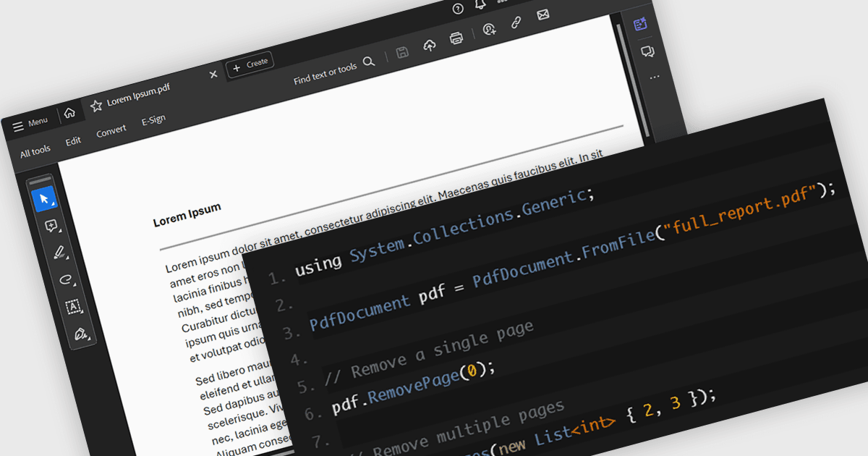Select the Sign fountain pen tool
The height and width of the screenshot is (456, 868).
[81, 334]
